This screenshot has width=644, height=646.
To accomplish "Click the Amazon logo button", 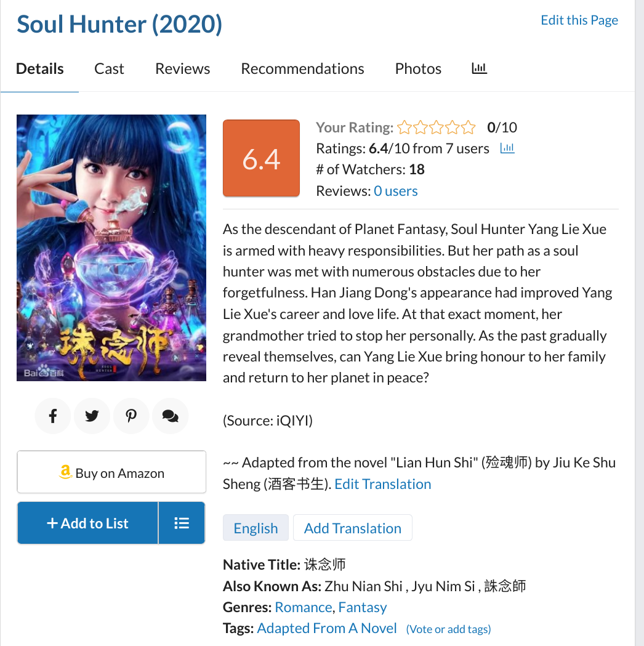I will 111,472.
